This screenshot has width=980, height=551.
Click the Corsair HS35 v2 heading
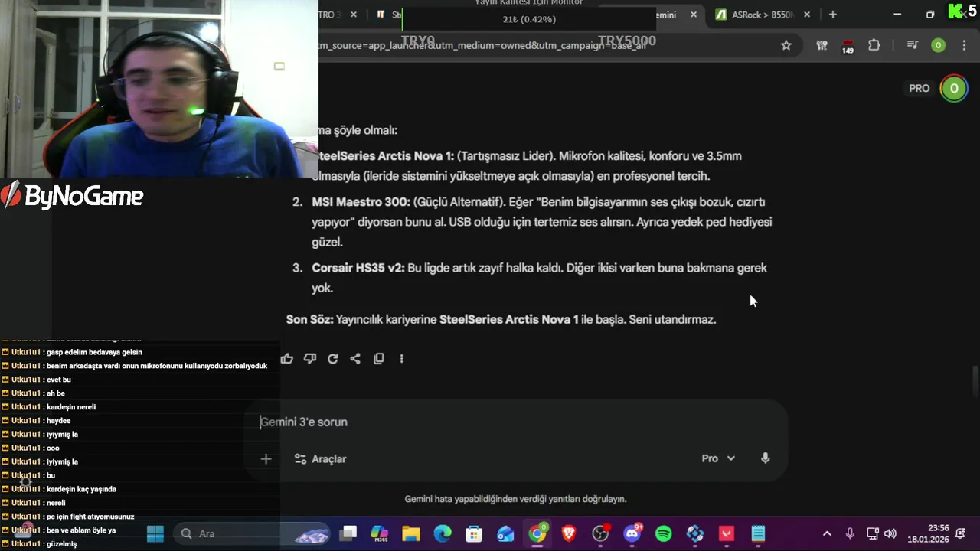coord(358,268)
